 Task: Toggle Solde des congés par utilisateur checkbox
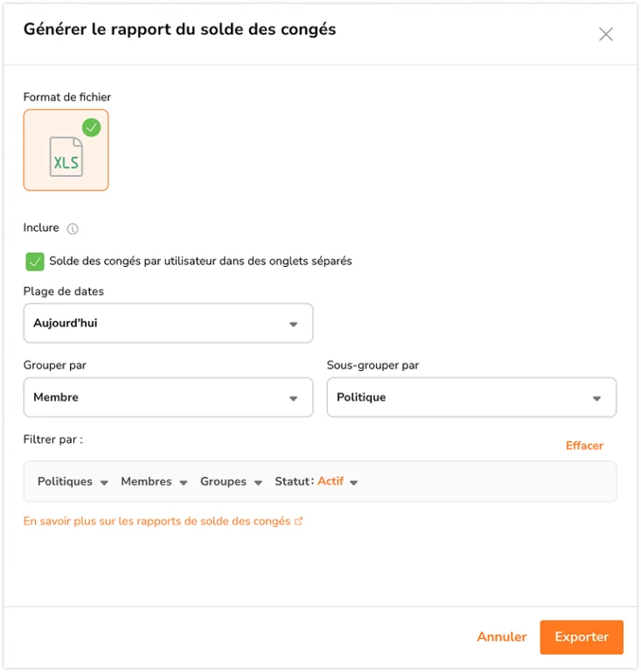[x=35, y=262]
